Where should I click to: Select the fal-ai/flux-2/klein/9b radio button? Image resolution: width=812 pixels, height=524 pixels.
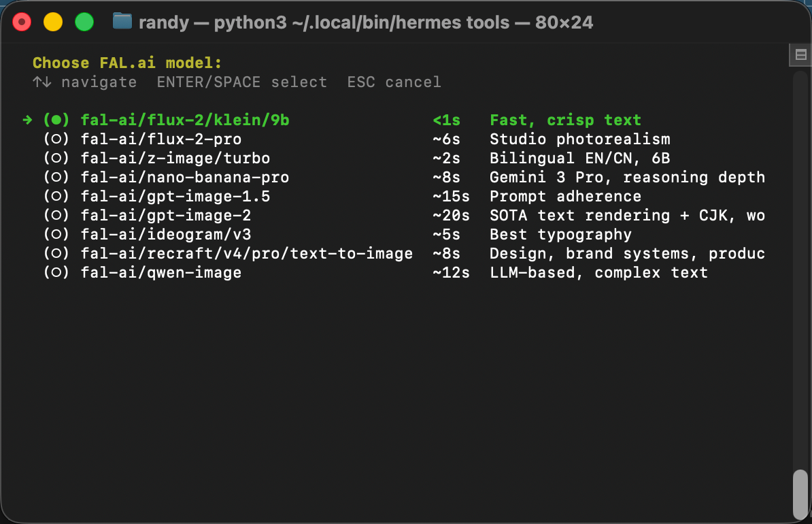(x=56, y=120)
